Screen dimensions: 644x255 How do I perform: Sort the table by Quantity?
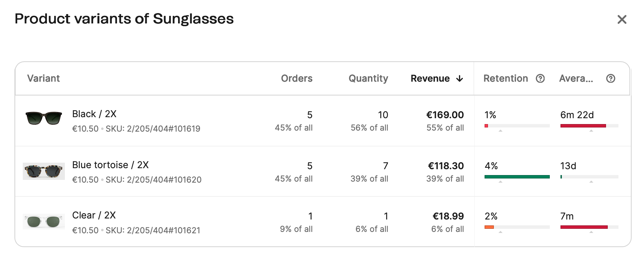[368, 79]
